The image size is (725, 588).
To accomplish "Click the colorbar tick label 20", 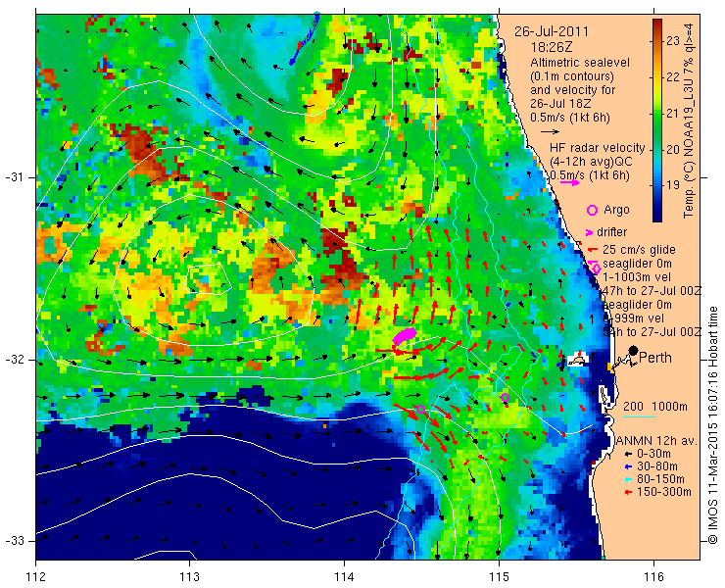I will [673, 149].
